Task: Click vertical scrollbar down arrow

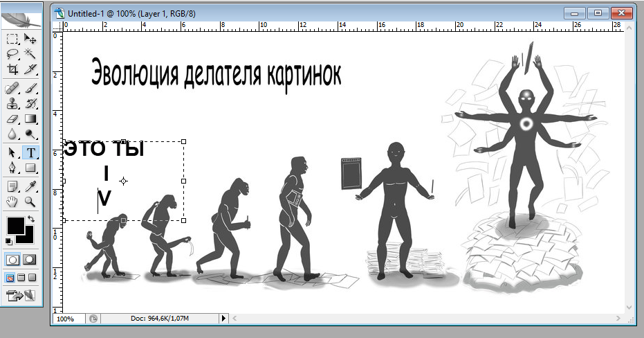Action: pyautogui.click(x=629, y=308)
